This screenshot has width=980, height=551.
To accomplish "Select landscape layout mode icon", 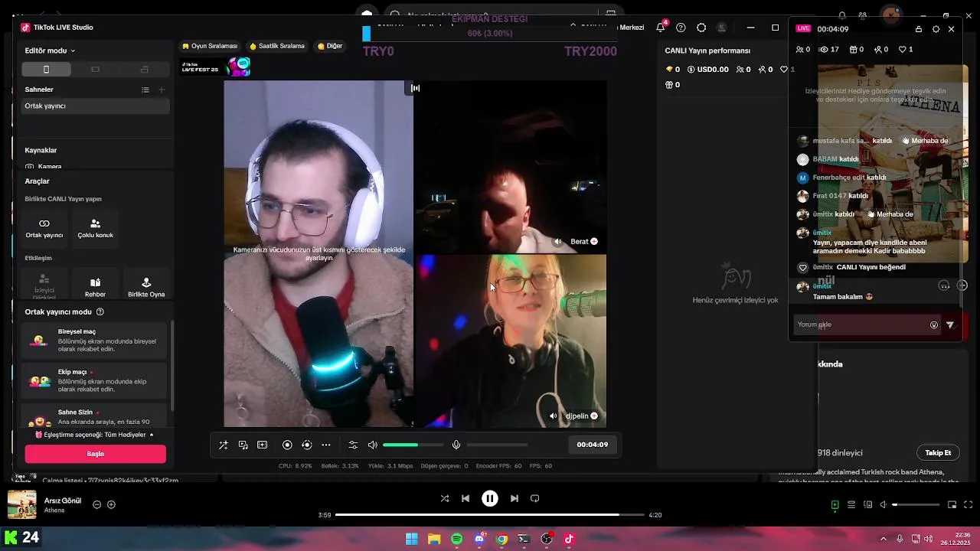I will point(95,70).
